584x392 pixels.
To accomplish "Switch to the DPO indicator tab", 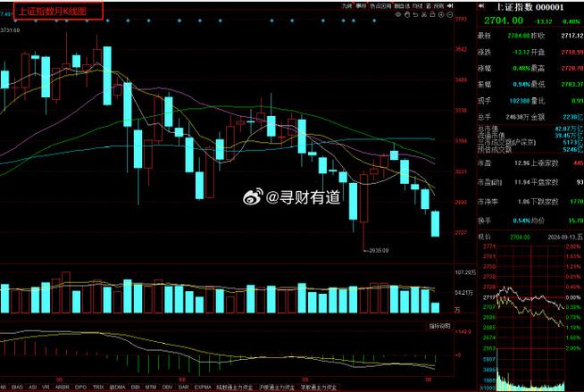I will [x=80, y=388].
